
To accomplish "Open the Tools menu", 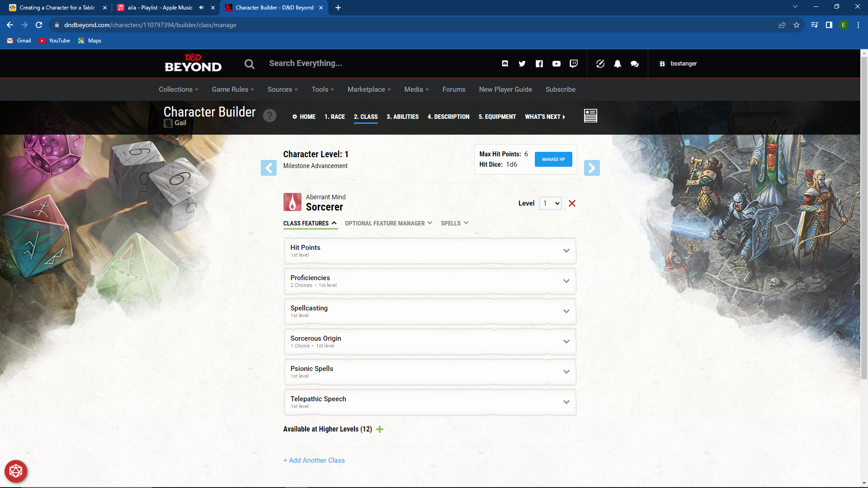I will [323, 89].
